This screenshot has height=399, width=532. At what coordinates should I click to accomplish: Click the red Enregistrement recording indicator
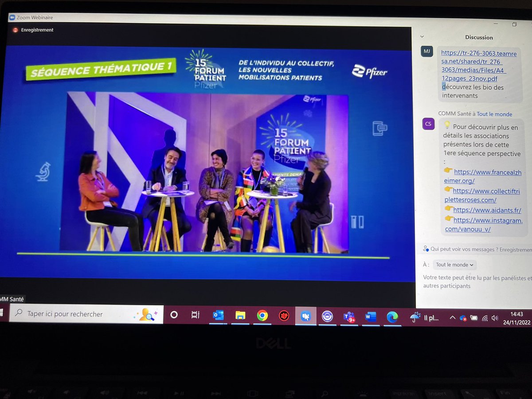pyautogui.click(x=33, y=30)
